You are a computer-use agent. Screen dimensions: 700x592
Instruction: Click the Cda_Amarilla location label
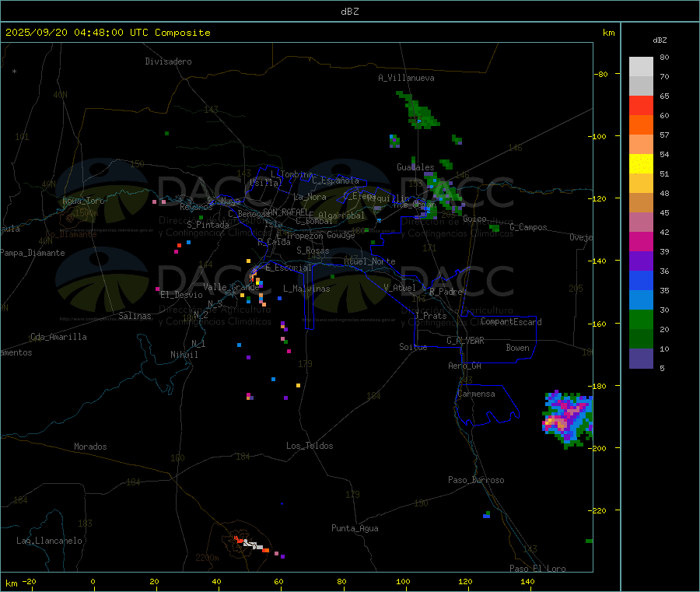tap(58, 337)
